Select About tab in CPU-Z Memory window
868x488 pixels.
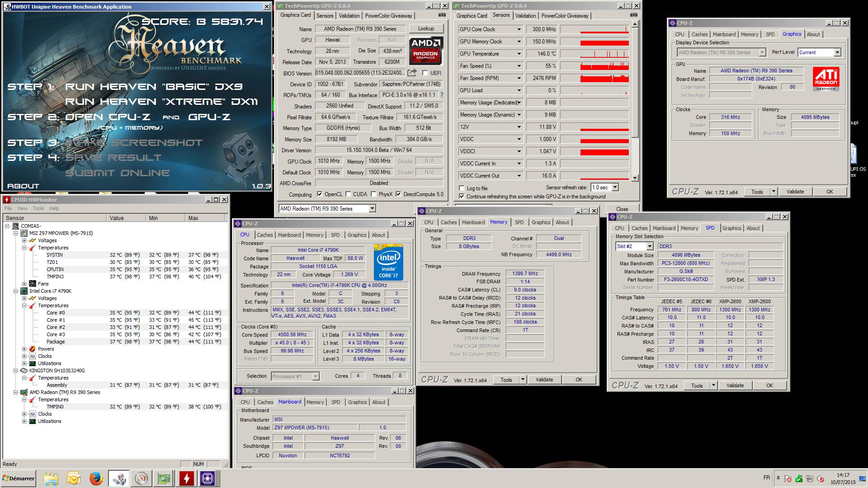[x=562, y=222]
